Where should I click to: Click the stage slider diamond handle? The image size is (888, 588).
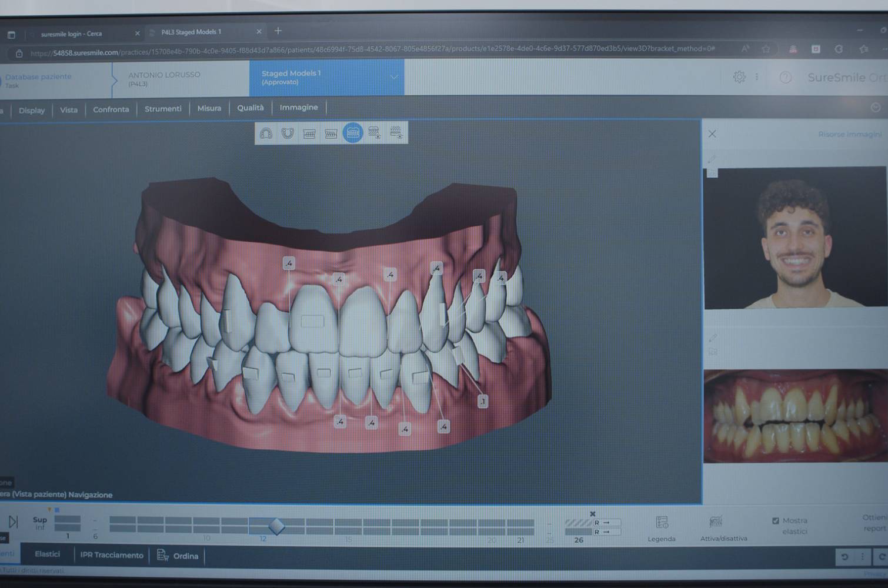tap(276, 526)
